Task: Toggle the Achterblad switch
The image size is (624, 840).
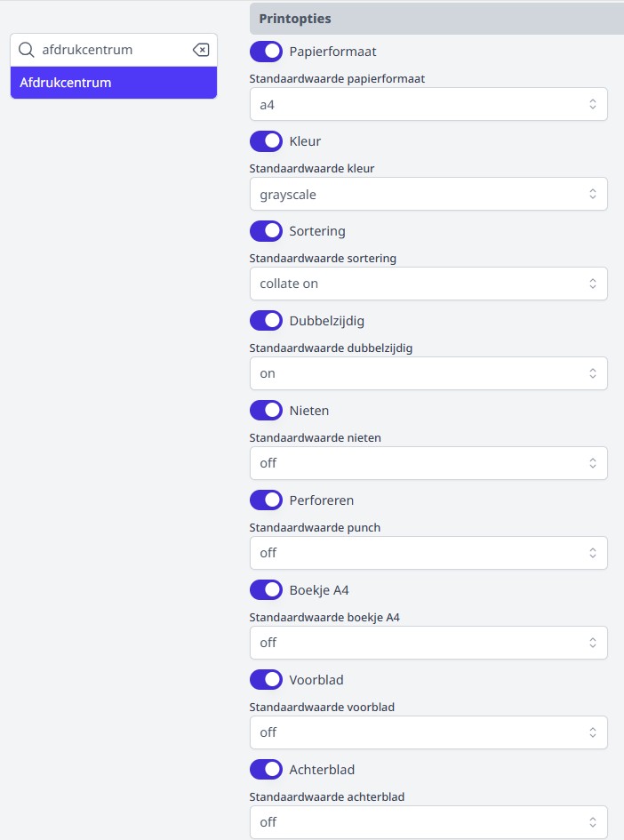Action: point(266,770)
